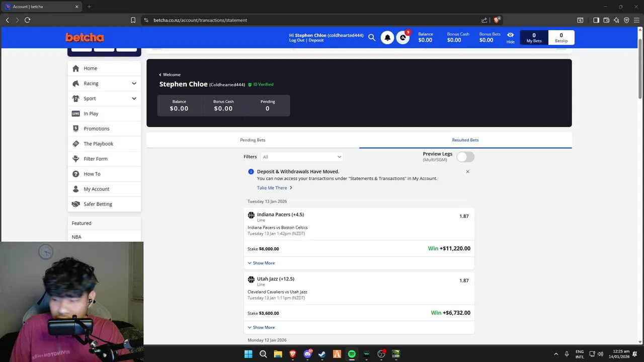The image size is (644, 362).
Task: Open Steam from taskbar
Action: point(322,354)
